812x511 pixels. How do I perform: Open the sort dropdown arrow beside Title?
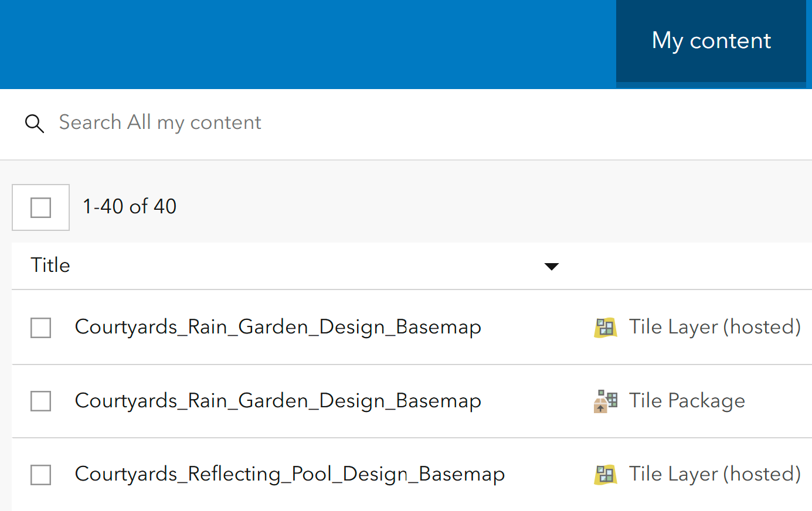pyautogui.click(x=551, y=267)
